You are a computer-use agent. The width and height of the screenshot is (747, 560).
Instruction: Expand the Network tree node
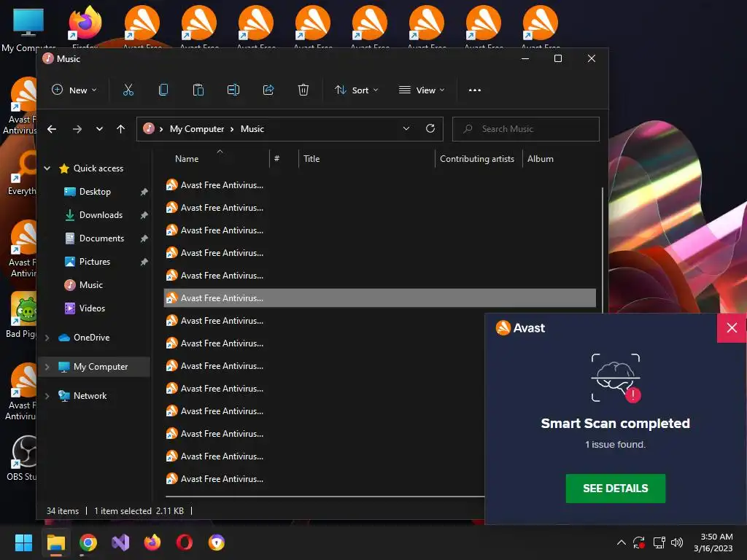coord(47,396)
